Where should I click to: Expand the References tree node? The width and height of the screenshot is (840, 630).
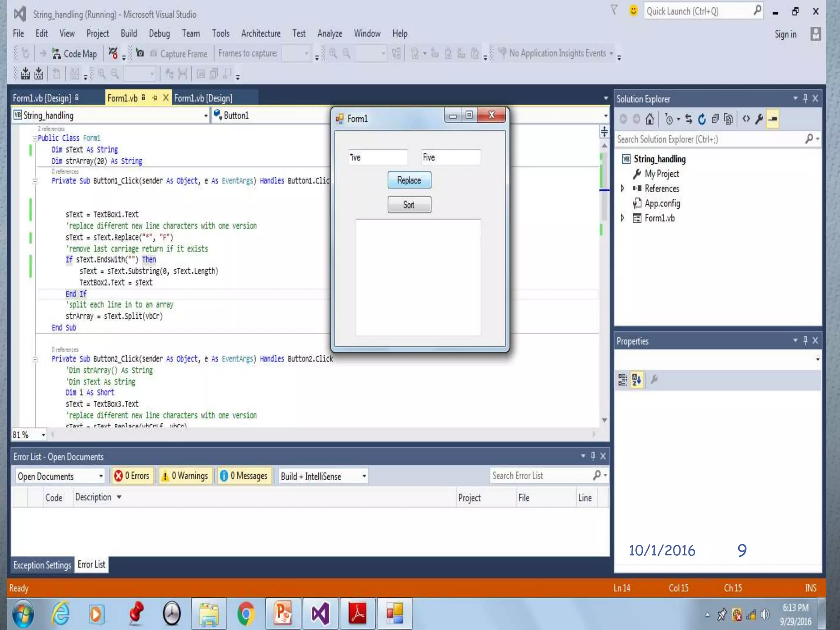(622, 188)
